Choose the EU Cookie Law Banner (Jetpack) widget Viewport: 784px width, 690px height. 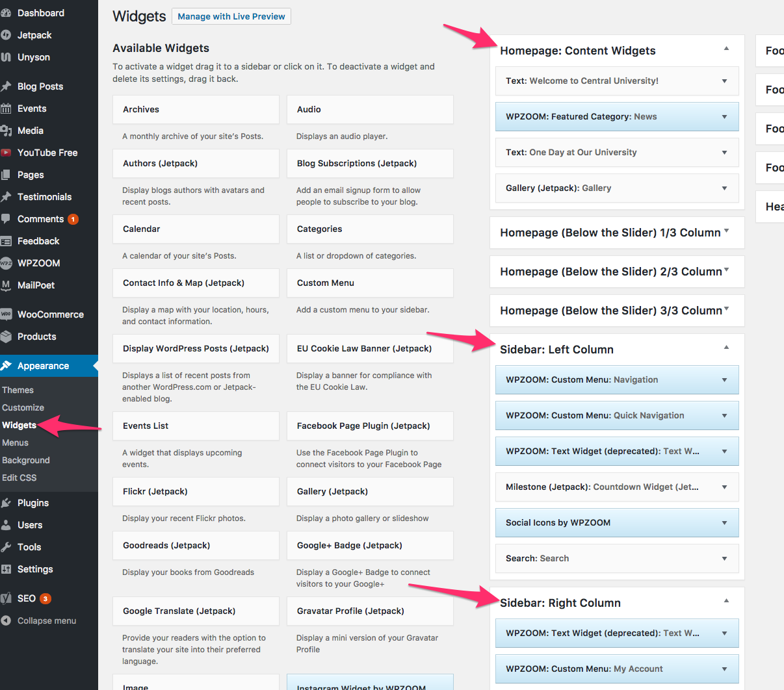pyautogui.click(x=370, y=349)
